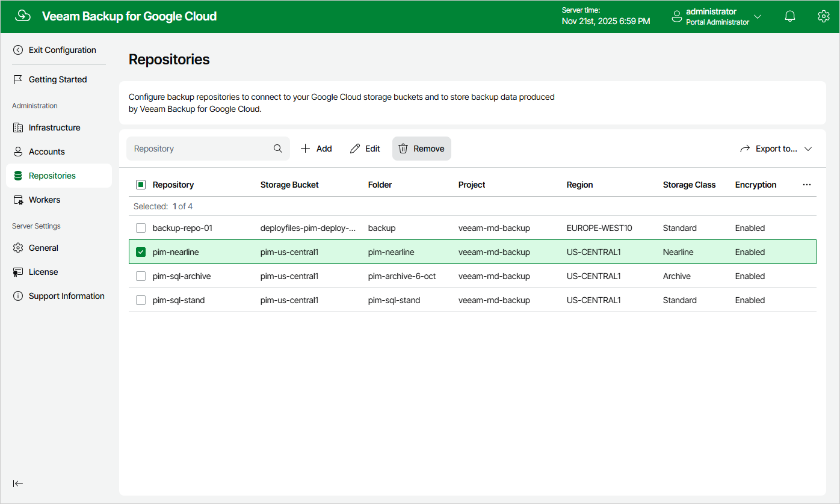The width and height of the screenshot is (840, 504).
Task: Click the Infrastructure building icon
Action: coord(18,128)
